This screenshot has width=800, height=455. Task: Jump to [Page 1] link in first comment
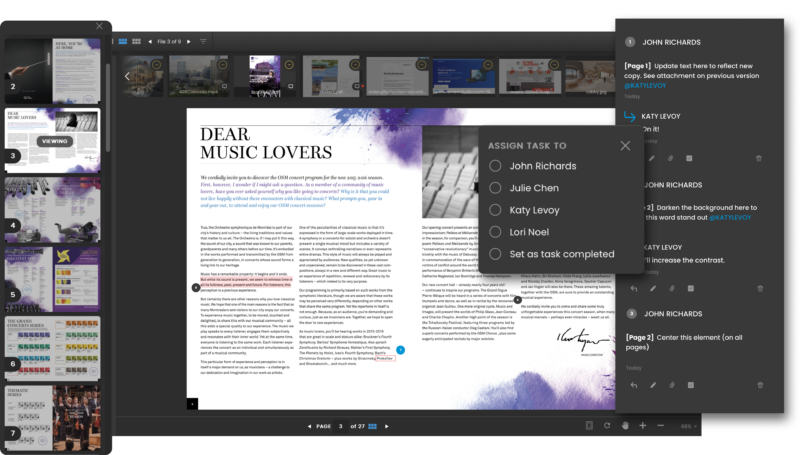637,66
